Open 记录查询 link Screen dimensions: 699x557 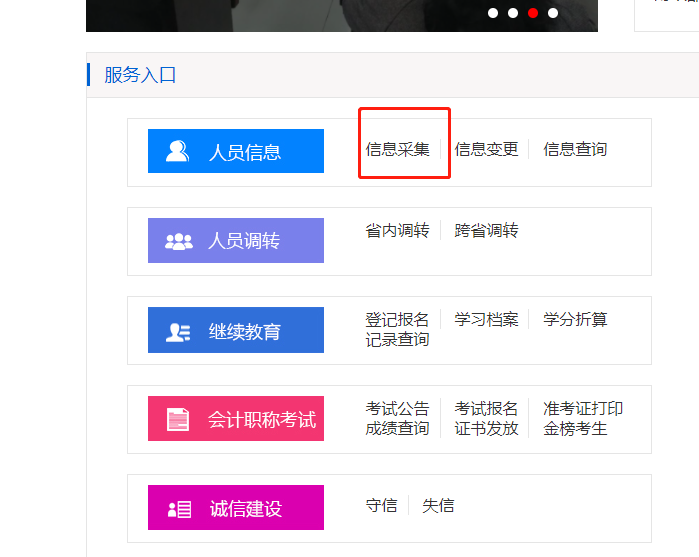click(x=398, y=339)
